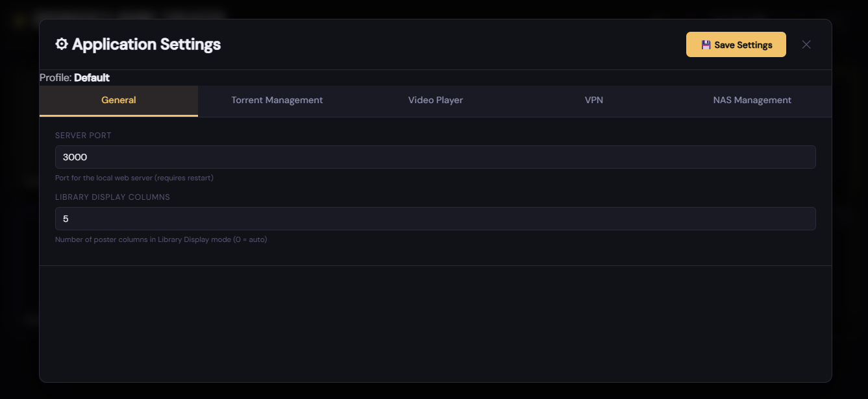Viewport: 868px width, 399px height.
Task: Switch to the Torrent Management tab
Action: [277, 100]
